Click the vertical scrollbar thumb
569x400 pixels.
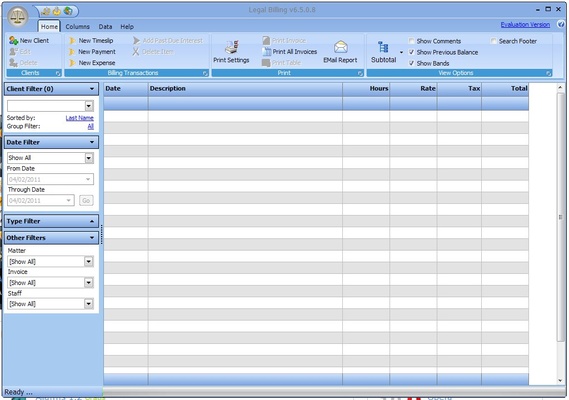pyautogui.click(x=560, y=217)
